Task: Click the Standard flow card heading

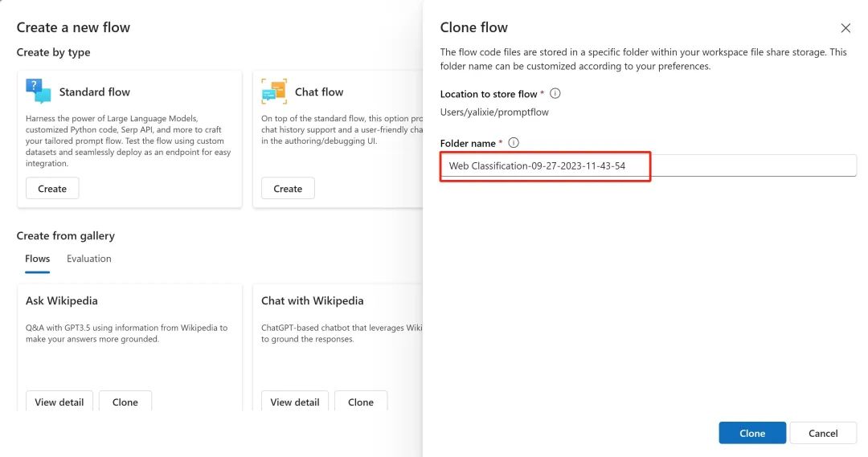Action: (x=94, y=92)
